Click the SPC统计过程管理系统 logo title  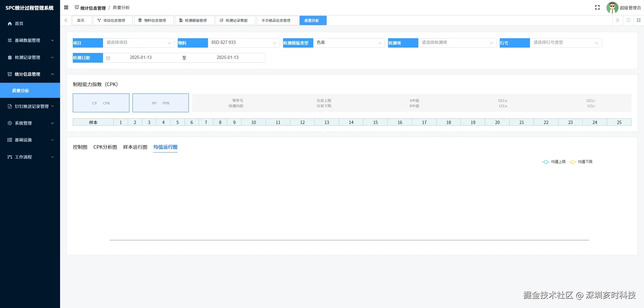(30, 8)
